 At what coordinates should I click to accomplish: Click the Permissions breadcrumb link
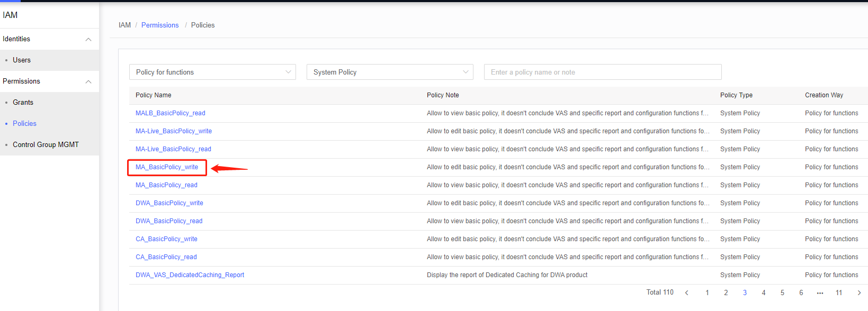coord(160,25)
